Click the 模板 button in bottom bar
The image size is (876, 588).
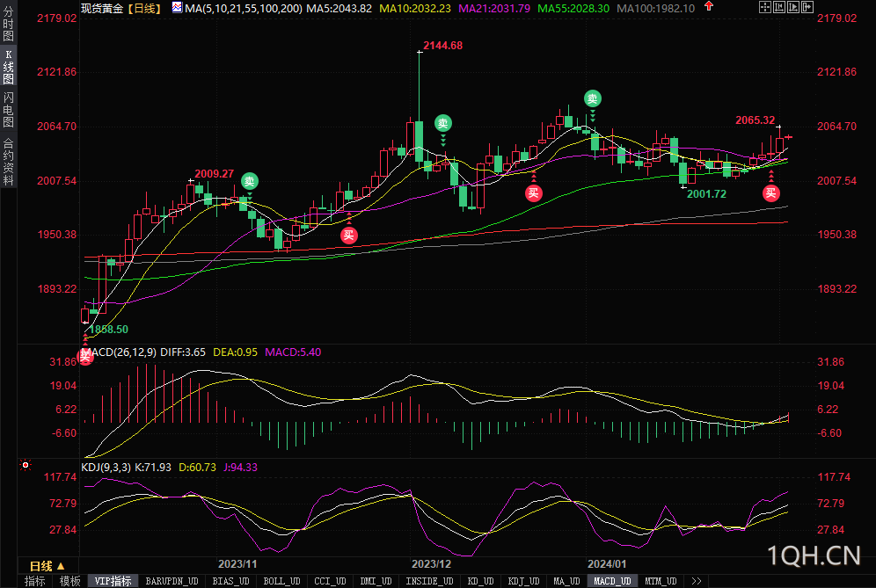(69, 581)
